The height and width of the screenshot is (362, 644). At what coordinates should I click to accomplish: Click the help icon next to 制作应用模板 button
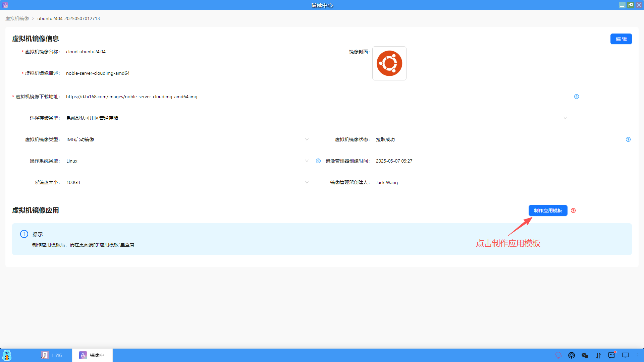[573, 210]
